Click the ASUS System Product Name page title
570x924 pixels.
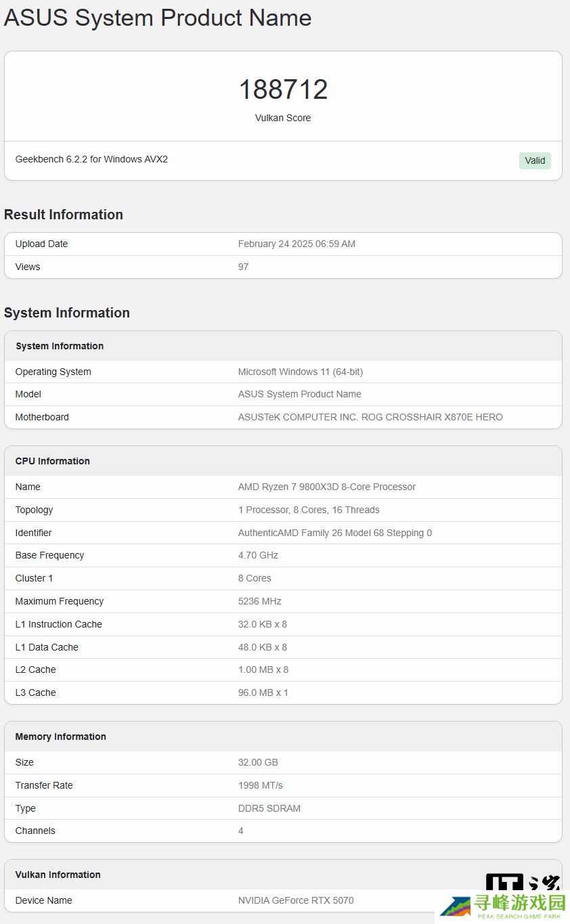(158, 18)
